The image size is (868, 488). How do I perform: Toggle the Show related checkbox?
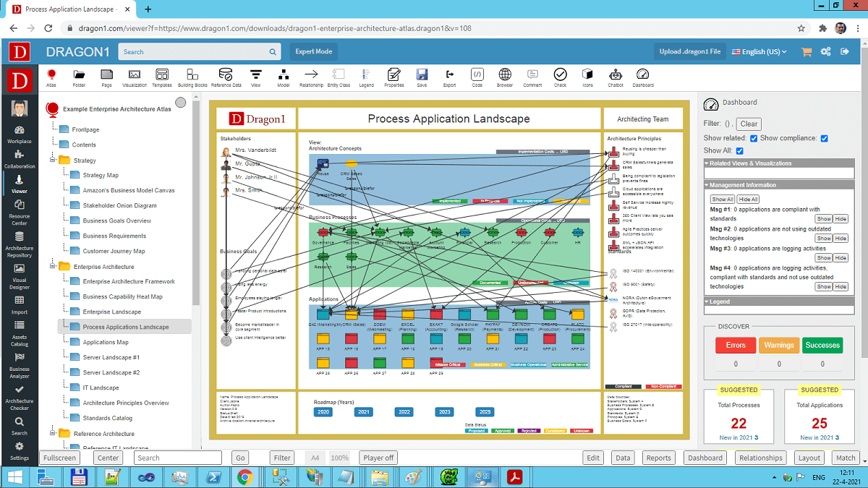(754, 138)
